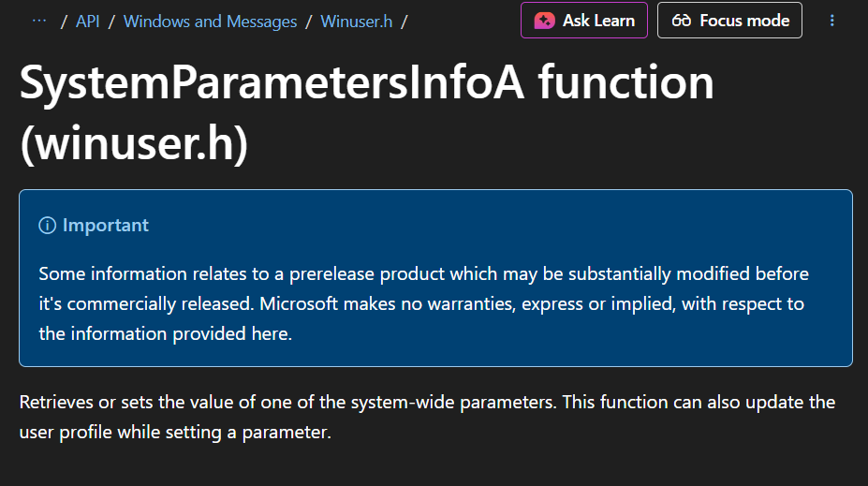Image resolution: width=868 pixels, height=486 pixels.
Task: Click the 'Retrieves or sets the value' sentence
Action: (427, 403)
